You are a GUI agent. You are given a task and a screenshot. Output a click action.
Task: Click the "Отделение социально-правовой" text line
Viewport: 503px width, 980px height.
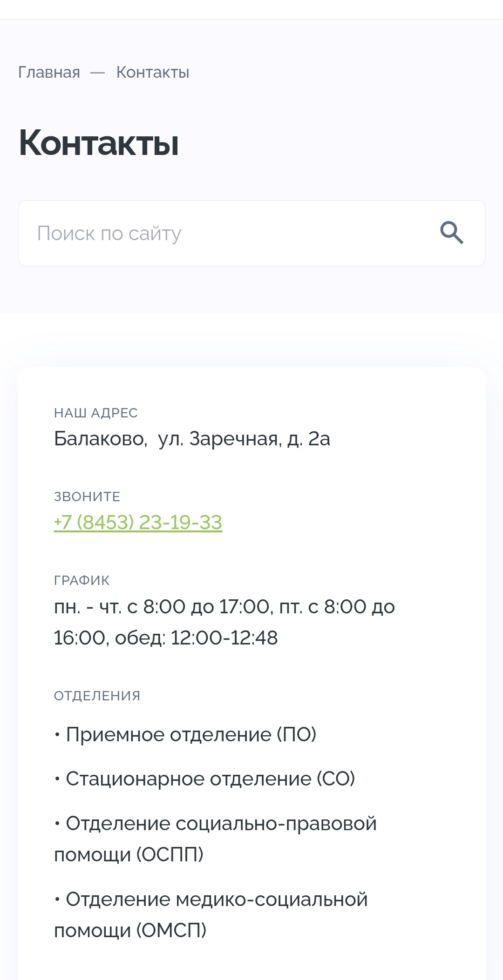[x=221, y=823]
